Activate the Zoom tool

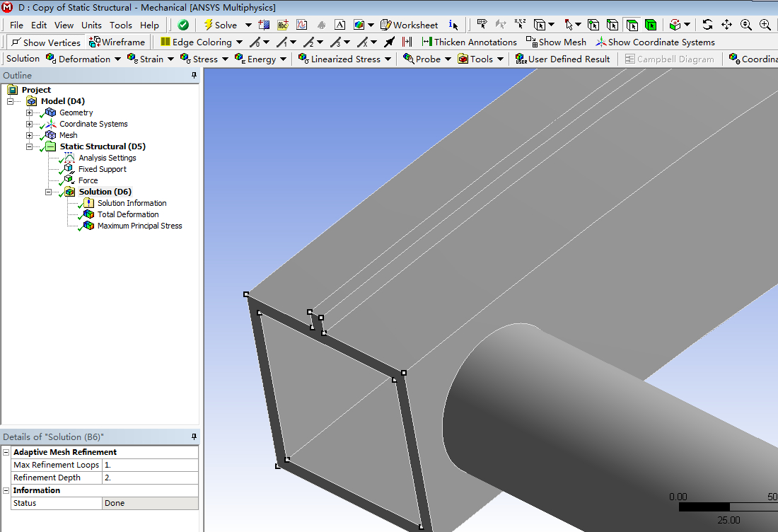(x=745, y=25)
